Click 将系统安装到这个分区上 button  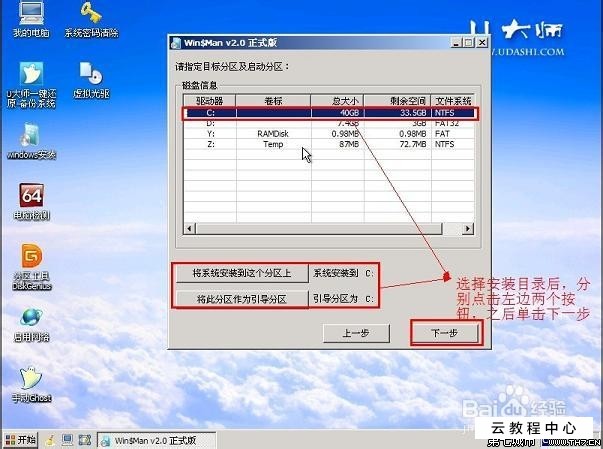pos(242,273)
